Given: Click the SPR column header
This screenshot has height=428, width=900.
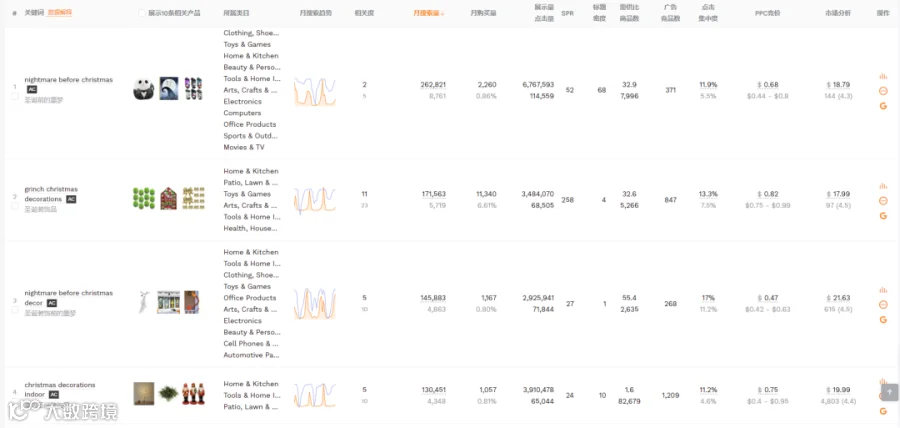Looking at the screenshot, I should click(567, 13).
